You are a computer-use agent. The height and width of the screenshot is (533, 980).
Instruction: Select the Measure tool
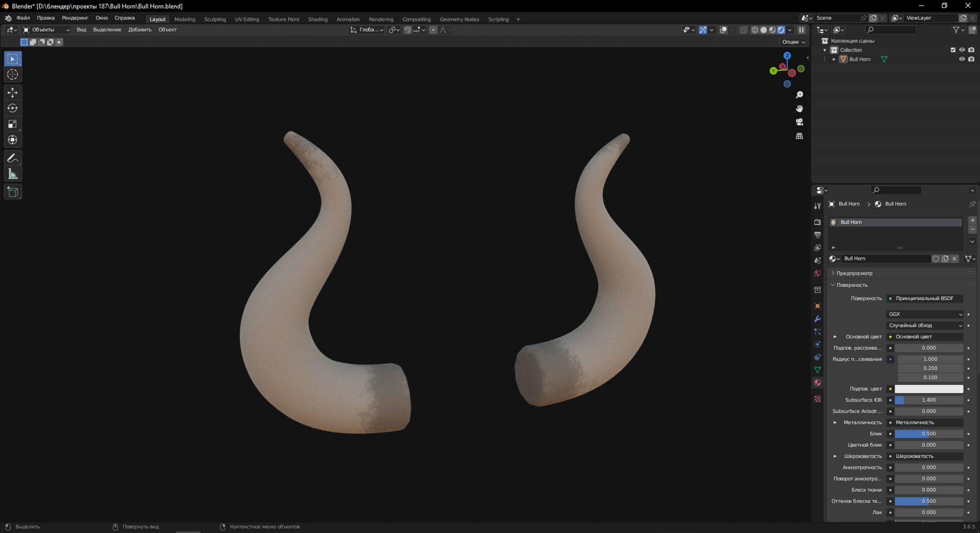pyautogui.click(x=13, y=174)
